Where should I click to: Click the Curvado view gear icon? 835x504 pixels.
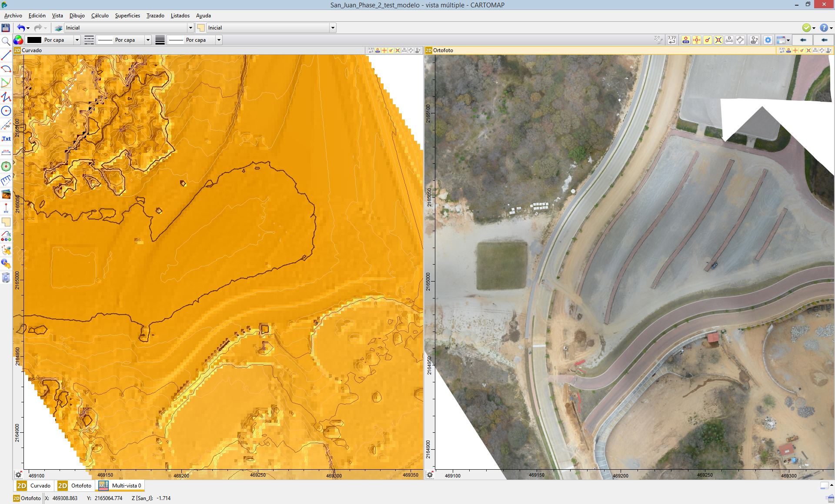pos(18,475)
